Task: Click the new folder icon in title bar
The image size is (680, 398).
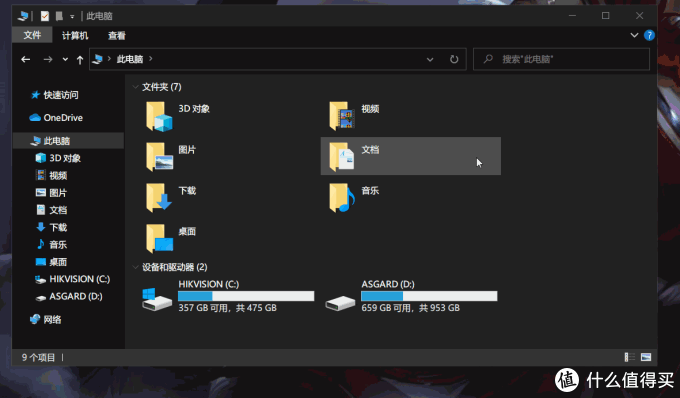Action: click(59, 16)
